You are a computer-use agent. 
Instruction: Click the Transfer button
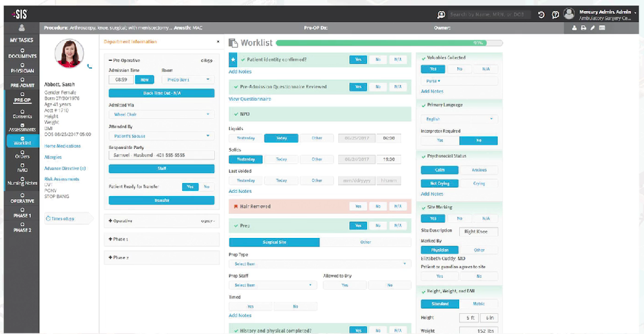pyautogui.click(x=162, y=201)
